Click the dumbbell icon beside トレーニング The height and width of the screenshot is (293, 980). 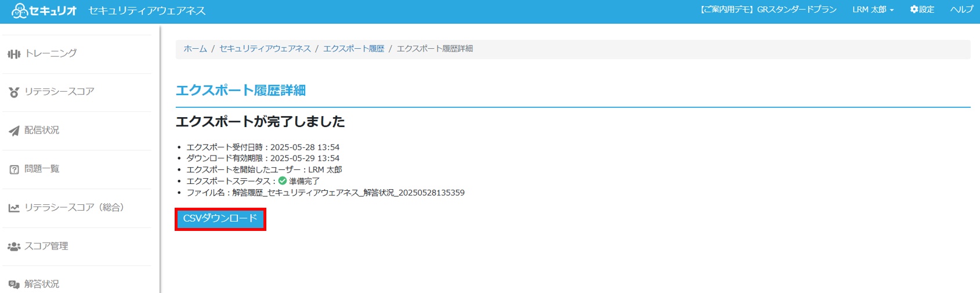[14, 54]
